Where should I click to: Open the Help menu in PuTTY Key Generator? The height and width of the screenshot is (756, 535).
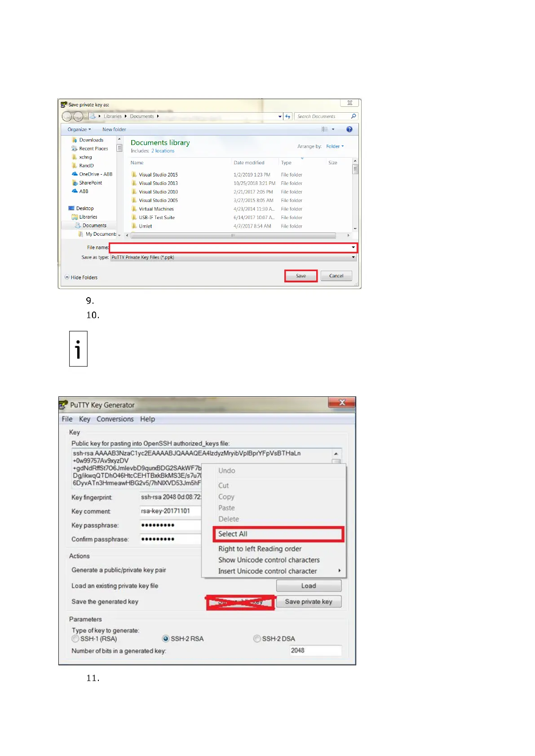(147, 419)
